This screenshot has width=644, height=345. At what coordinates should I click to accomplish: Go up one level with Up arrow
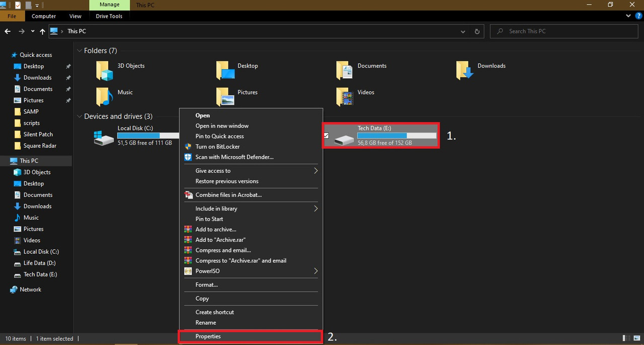tap(42, 31)
